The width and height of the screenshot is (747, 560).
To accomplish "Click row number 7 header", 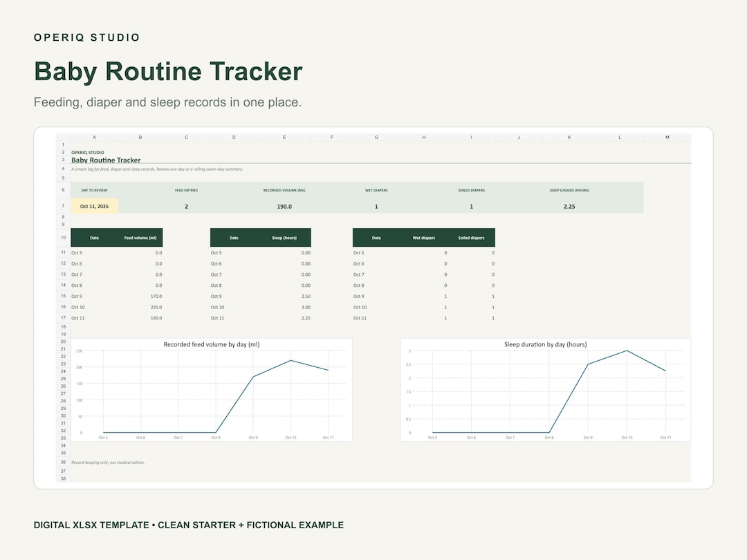I will (x=63, y=206).
